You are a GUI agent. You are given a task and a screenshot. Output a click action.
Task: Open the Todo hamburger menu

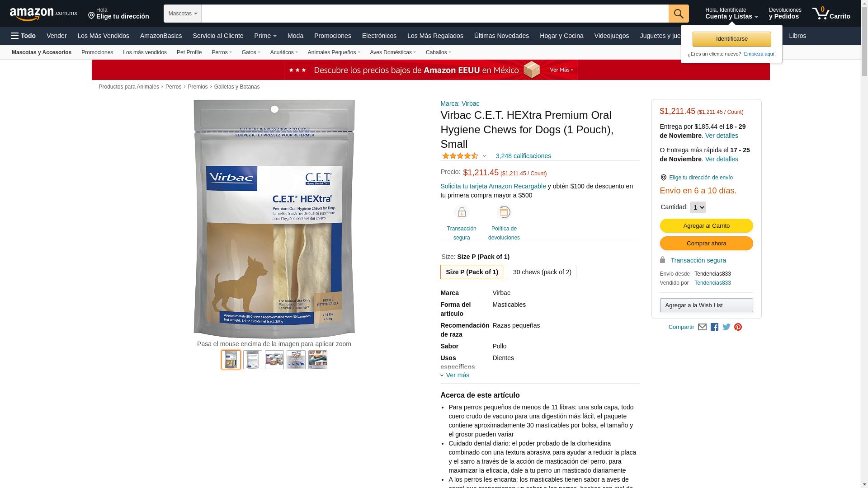point(23,36)
